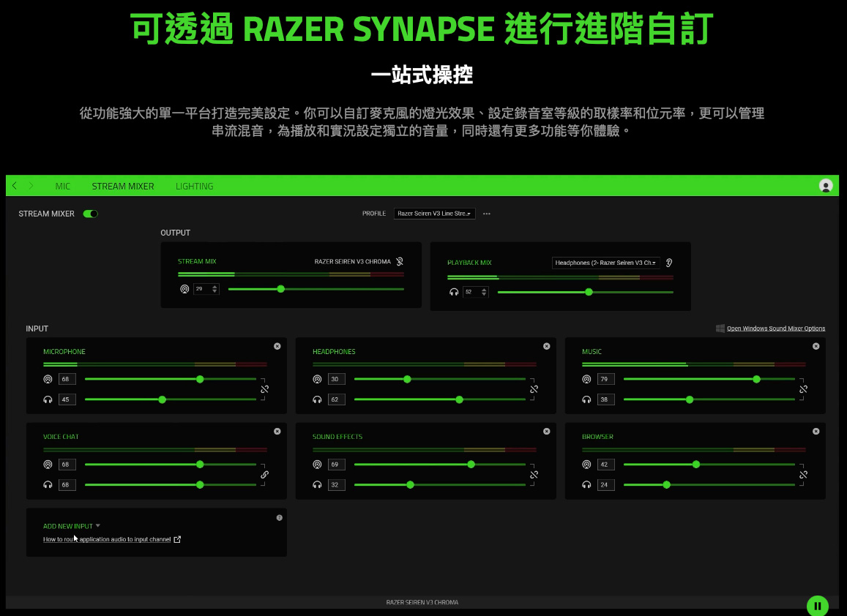
Task: Click Voice Chat stream broadcast icon
Action: (48, 465)
